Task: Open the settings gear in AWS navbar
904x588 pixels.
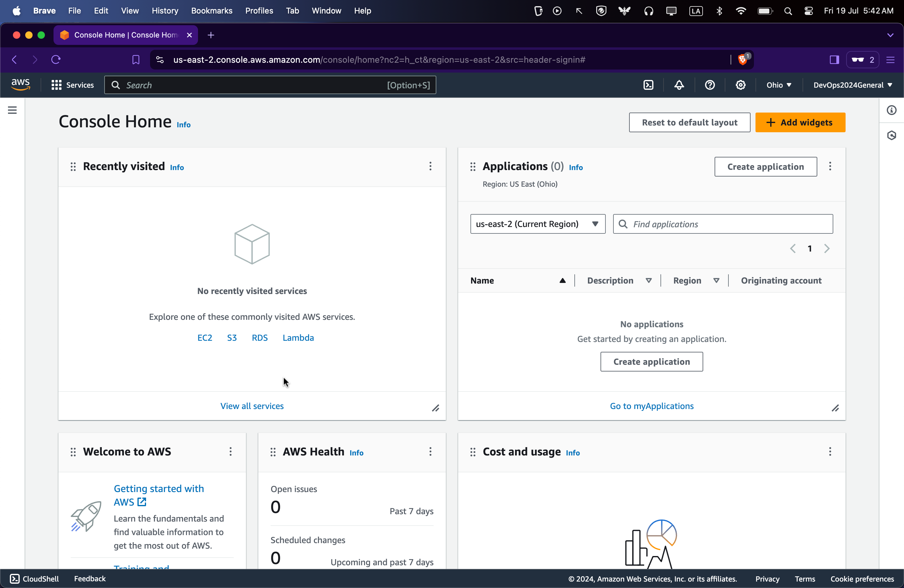Action: (740, 85)
